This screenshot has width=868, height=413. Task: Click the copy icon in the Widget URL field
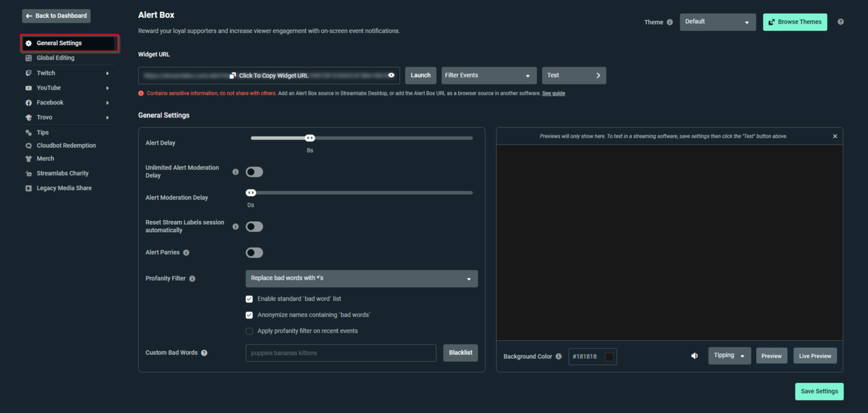tap(233, 76)
